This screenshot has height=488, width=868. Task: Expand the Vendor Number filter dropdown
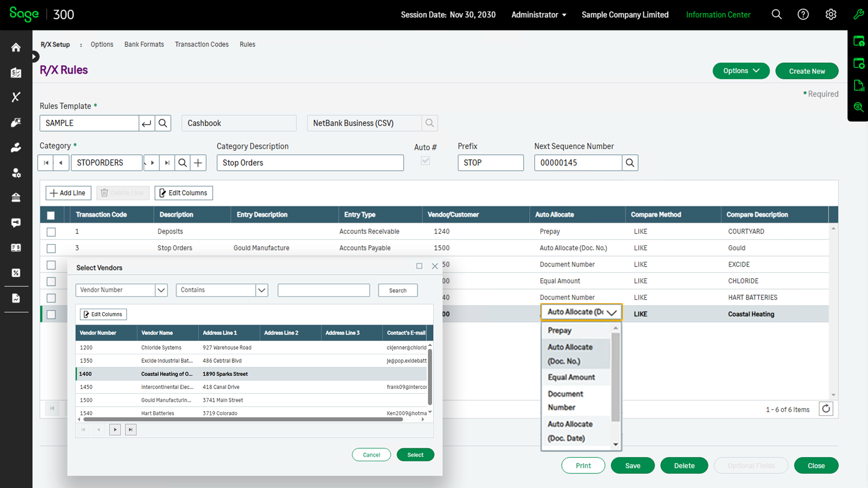click(161, 290)
